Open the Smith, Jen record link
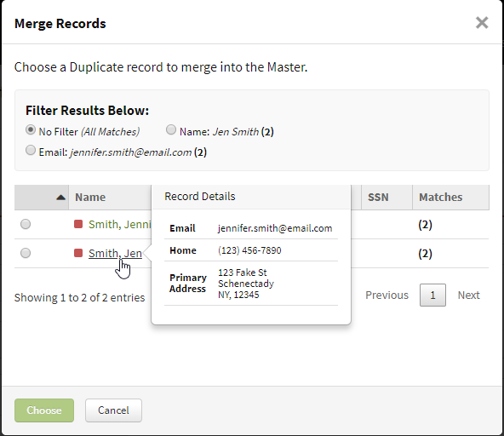Image resolution: width=504 pixels, height=436 pixels. pyautogui.click(x=115, y=254)
